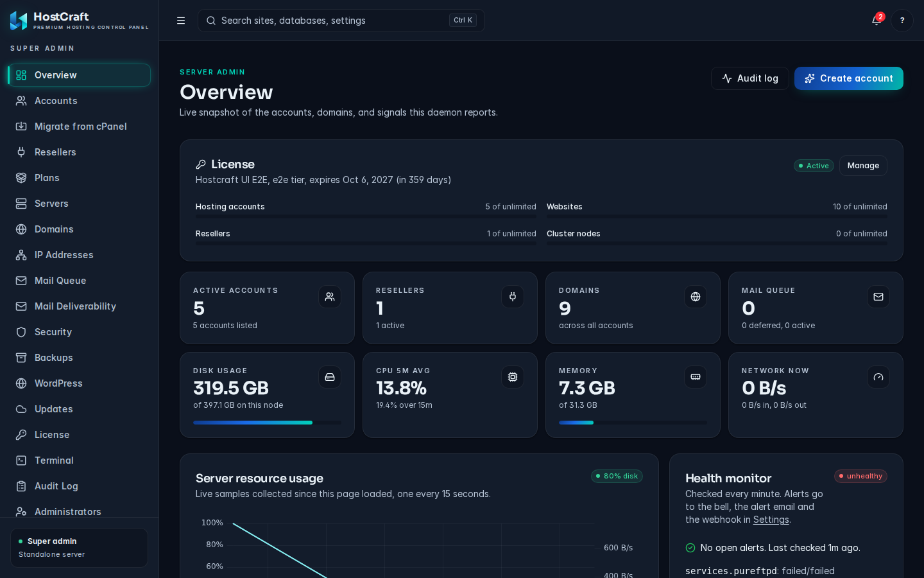Image resolution: width=924 pixels, height=578 pixels.
Task: Select Mail Deliverability in sidebar
Action: click(x=79, y=306)
